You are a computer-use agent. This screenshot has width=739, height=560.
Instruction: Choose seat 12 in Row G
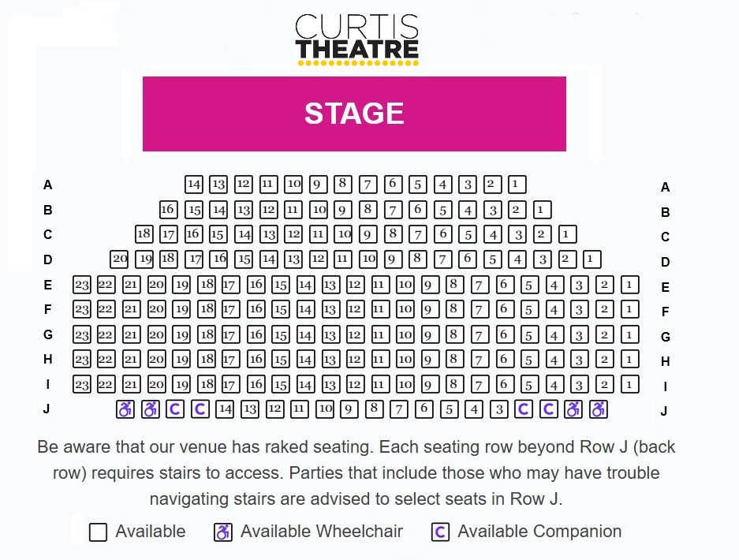tap(355, 334)
